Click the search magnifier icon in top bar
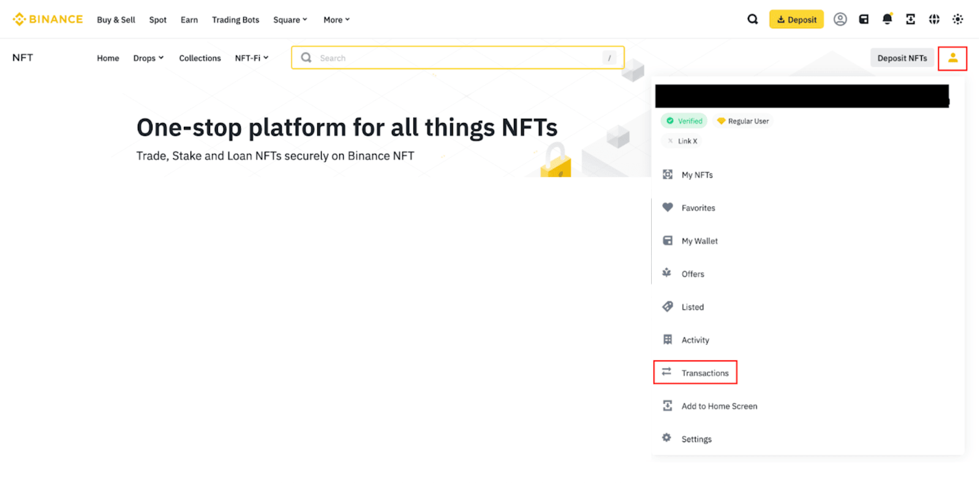 pos(752,20)
